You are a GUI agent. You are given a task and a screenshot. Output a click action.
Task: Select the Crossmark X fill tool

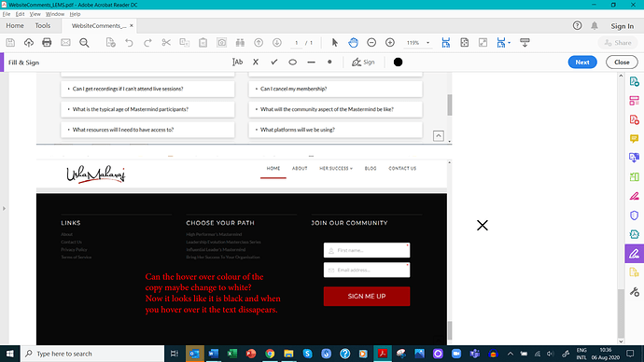point(256,63)
